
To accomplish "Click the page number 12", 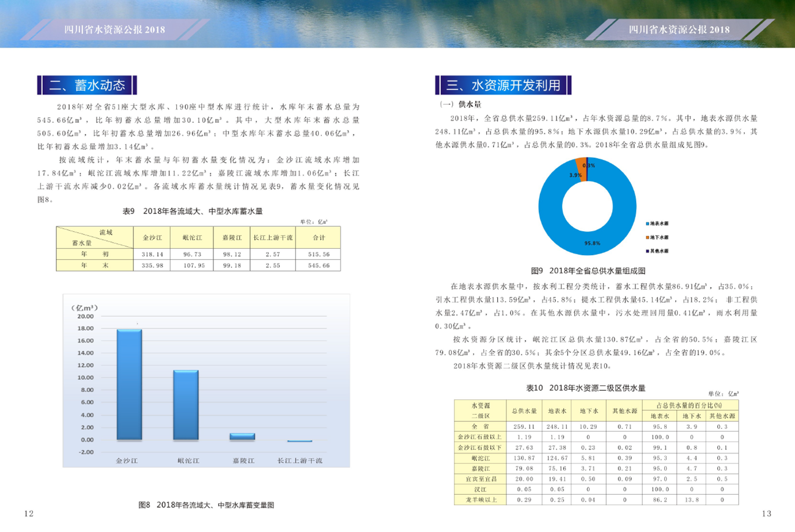I will (x=29, y=514).
